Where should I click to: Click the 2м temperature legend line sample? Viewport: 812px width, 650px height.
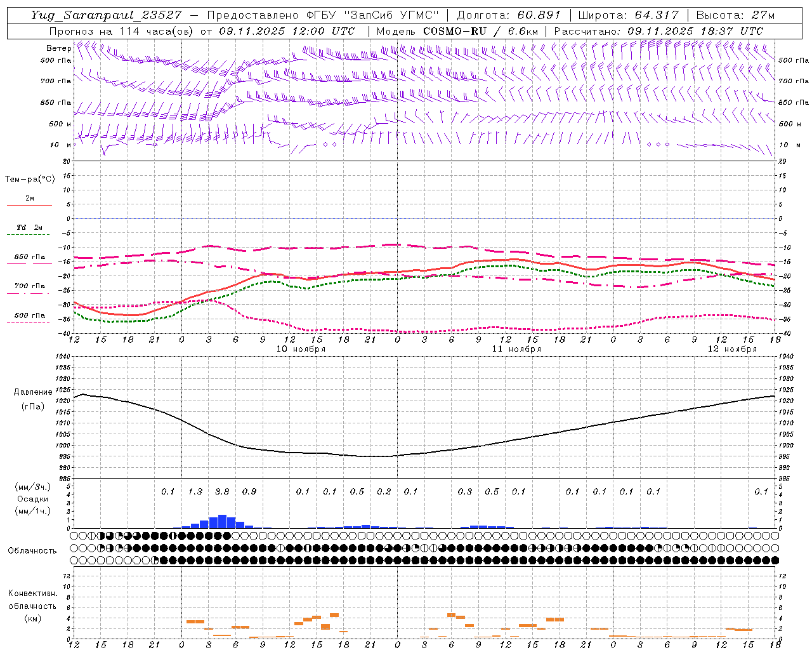pyautogui.click(x=29, y=206)
